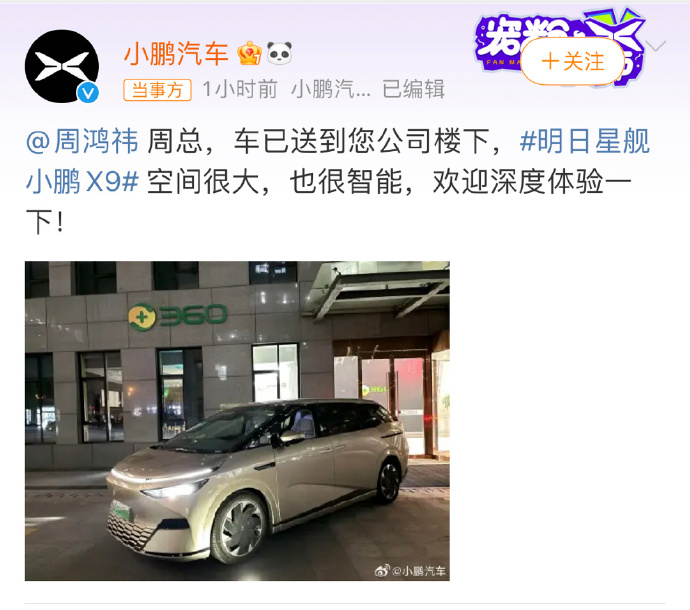Click the 当事方 label tag

tap(157, 90)
